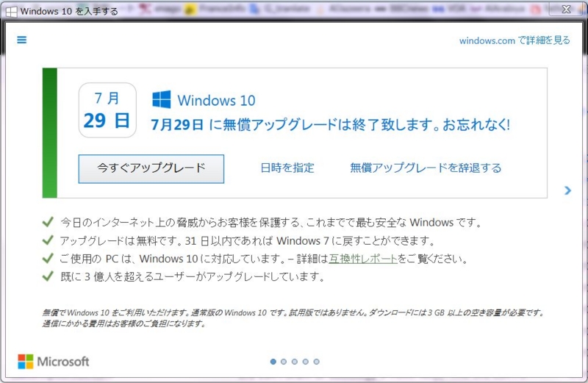Click the 7月29日 calendar date badge
This screenshot has width=588, height=383.
coord(107,110)
